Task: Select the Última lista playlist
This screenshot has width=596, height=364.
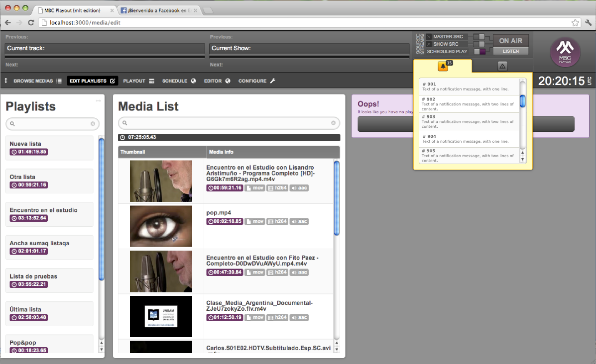Action: [49, 313]
